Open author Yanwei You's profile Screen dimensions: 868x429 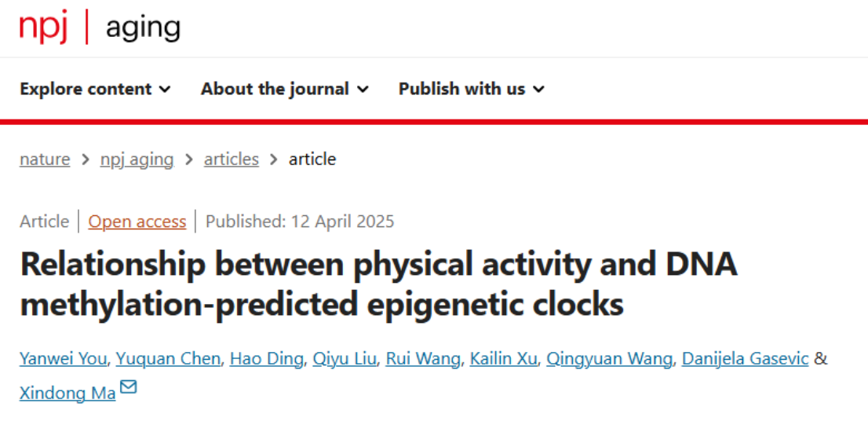click(63, 359)
